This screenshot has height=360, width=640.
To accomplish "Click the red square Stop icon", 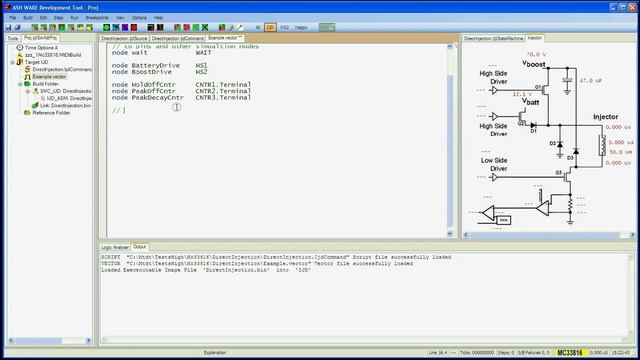I will point(134,27).
